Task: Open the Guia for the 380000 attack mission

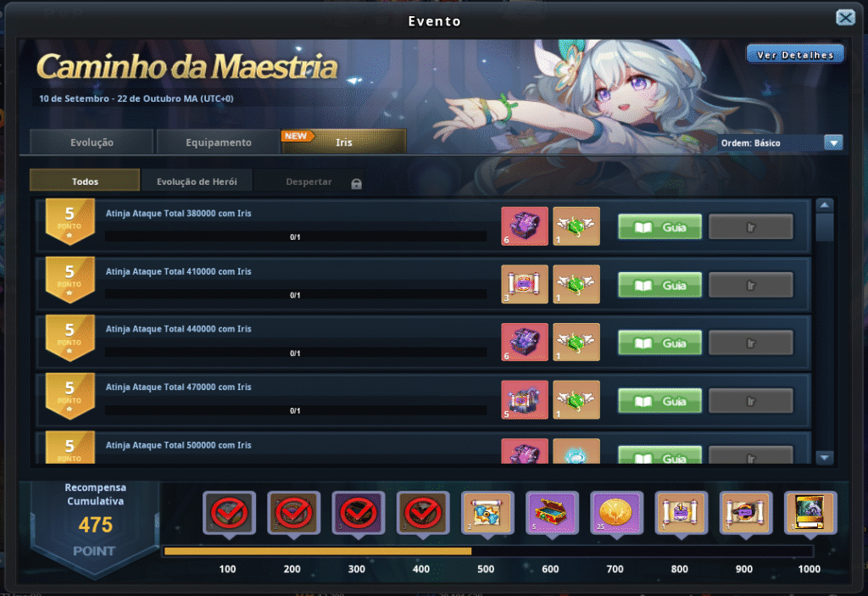Action: click(659, 227)
